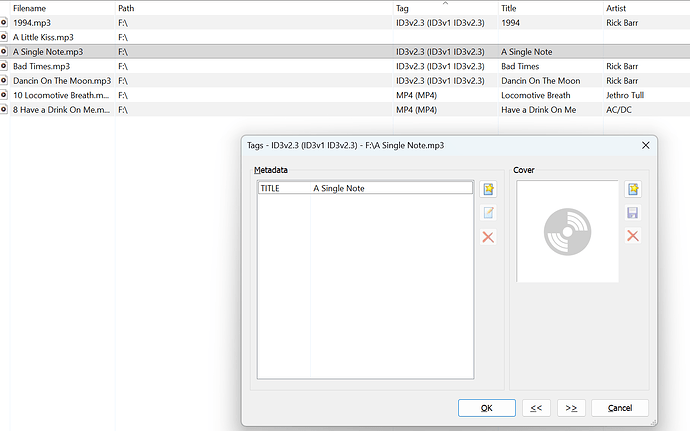The width and height of the screenshot is (690, 431).
Task: Close the Tags dialog
Action: 646,145
